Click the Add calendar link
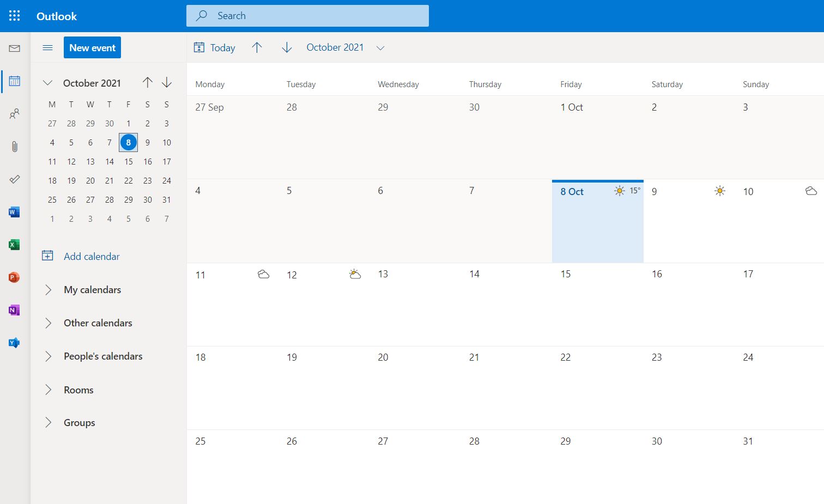This screenshot has height=504, width=824. (x=91, y=256)
